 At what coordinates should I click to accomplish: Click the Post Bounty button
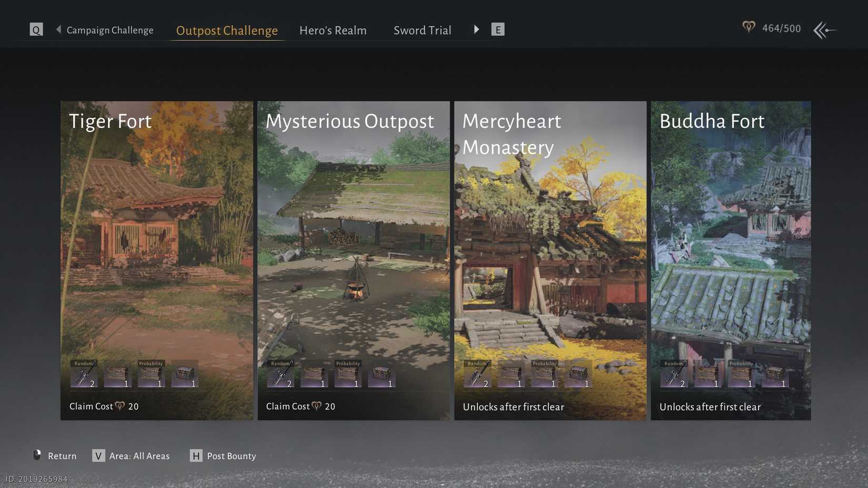click(231, 455)
